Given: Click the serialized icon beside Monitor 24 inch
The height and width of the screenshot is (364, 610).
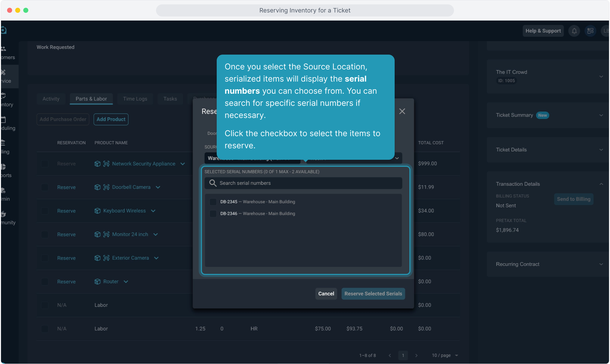Looking at the screenshot, I should (x=106, y=234).
